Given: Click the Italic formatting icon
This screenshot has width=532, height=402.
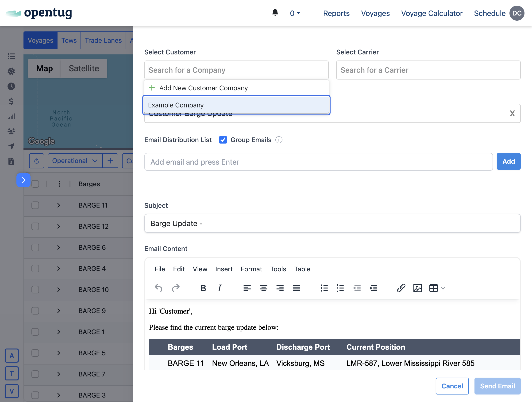Looking at the screenshot, I should click(219, 288).
